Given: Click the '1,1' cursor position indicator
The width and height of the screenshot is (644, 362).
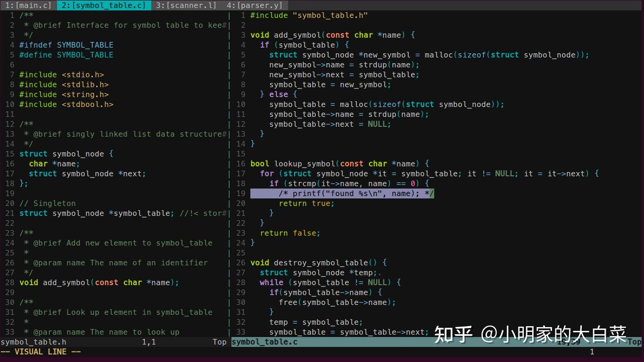Looking at the screenshot, I should click(x=149, y=342).
